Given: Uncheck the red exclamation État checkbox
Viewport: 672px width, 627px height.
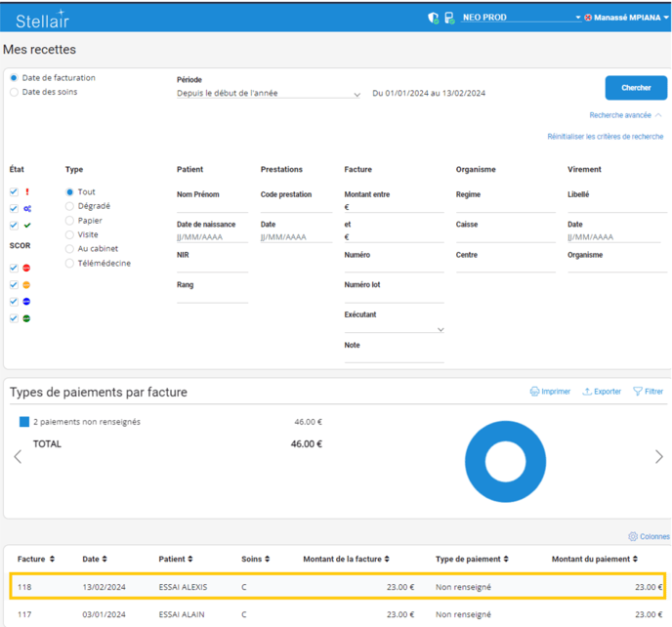Looking at the screenshot, I should [x=14, y=192].
